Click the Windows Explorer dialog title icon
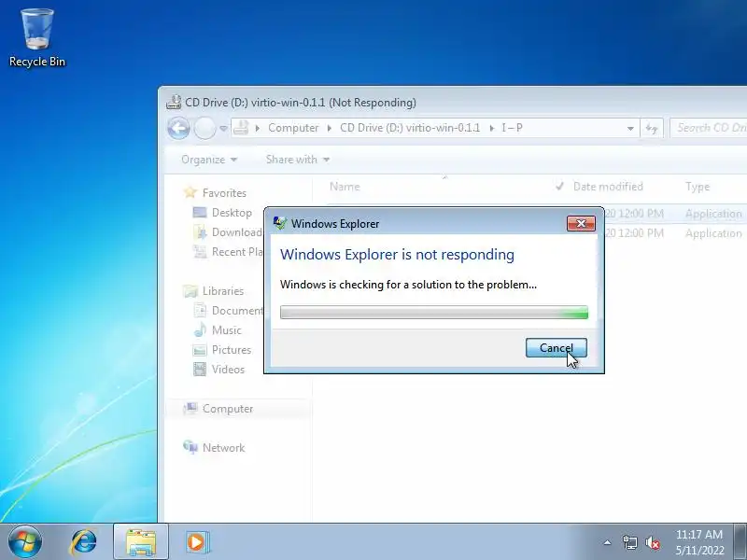 click(x=279, y=223)
